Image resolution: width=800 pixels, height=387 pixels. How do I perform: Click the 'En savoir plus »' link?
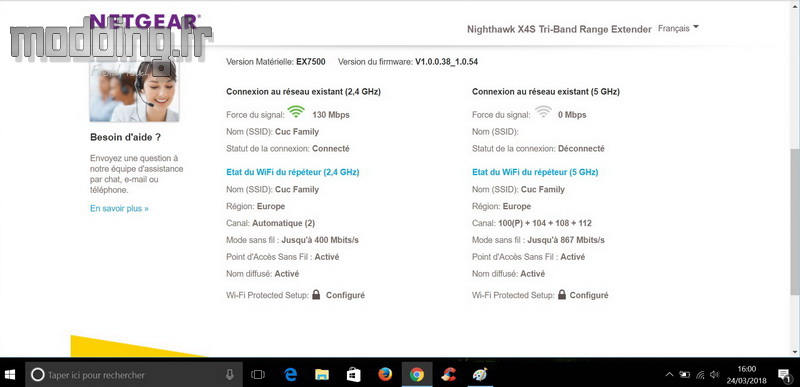(x=119, y=209)
